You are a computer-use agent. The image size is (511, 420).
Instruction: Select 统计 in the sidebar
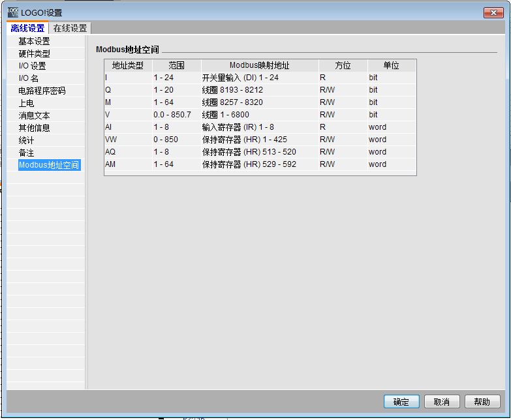[x=26, y=140]
